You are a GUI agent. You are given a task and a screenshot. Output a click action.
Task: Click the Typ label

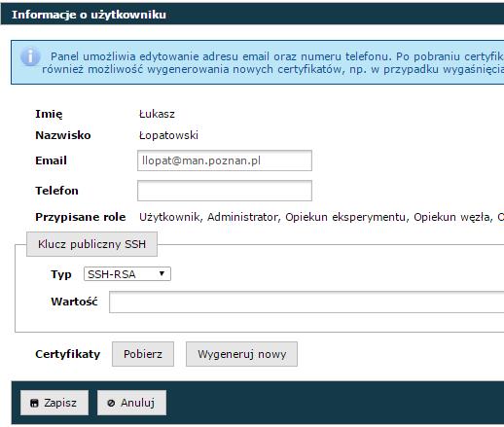tap(61, 274)
